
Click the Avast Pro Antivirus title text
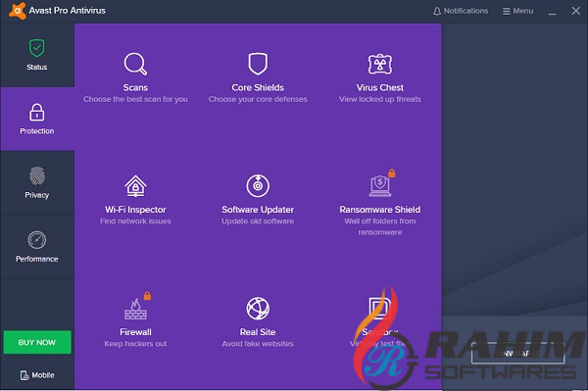[67, 11]
